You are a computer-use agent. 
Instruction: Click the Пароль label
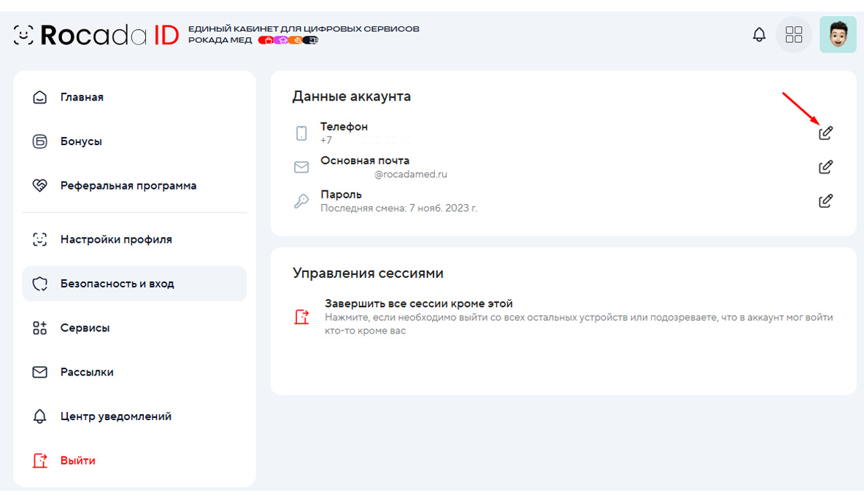341,195
